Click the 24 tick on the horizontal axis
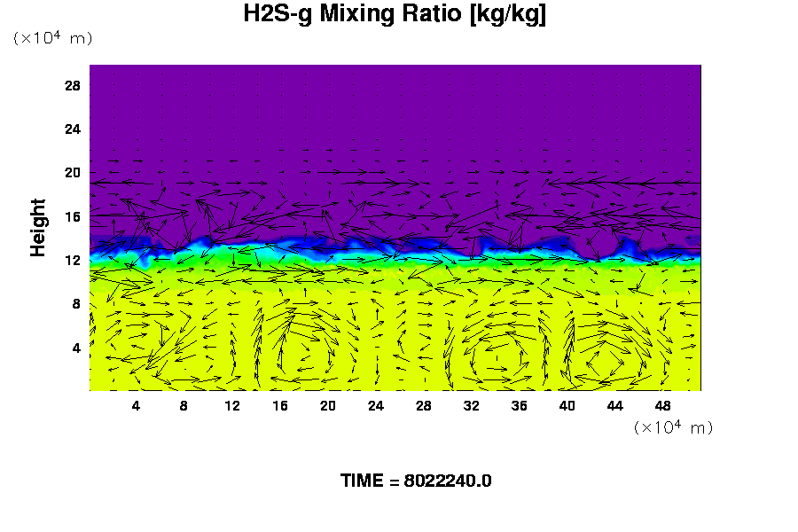The width and height of the screenshot is (798, 532). click(376, 405)
